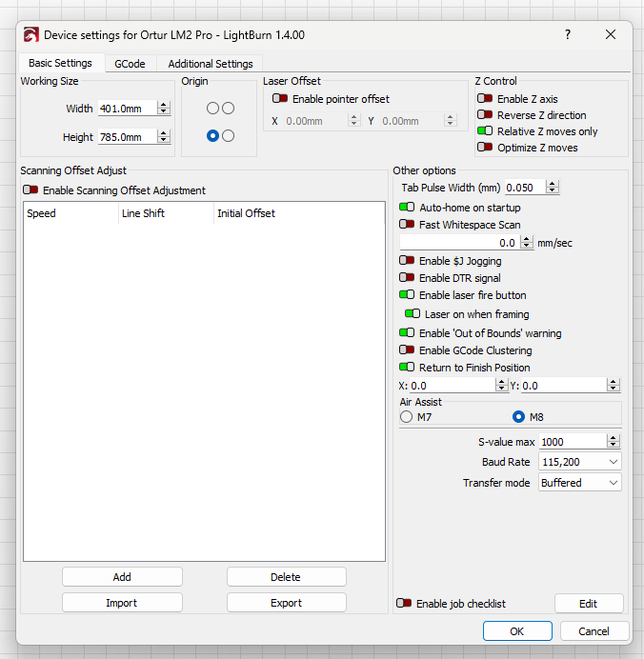The height and width of the screenshot is (659, 644).
Task: Click the LightBurn logo icon in title bar
Action: pyautogui.click(x=31, y=35)
